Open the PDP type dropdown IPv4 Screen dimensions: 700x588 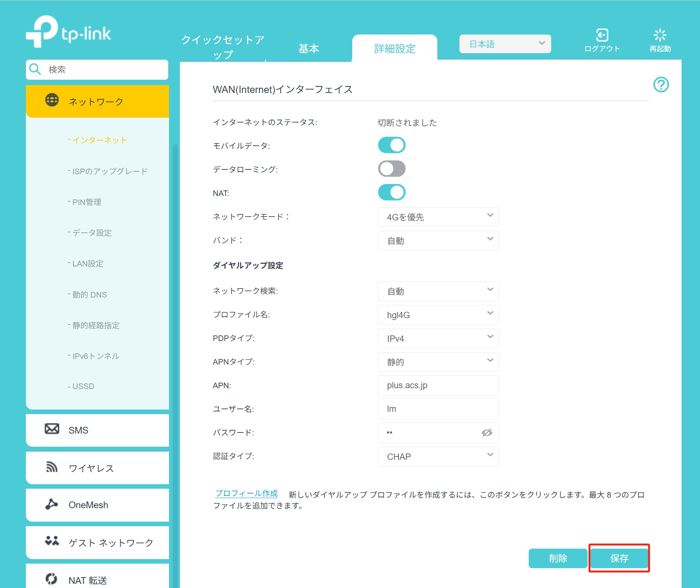click(438, 338)
